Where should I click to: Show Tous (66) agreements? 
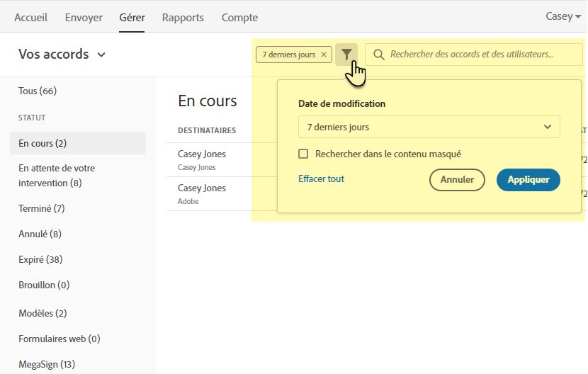[38, 91]
